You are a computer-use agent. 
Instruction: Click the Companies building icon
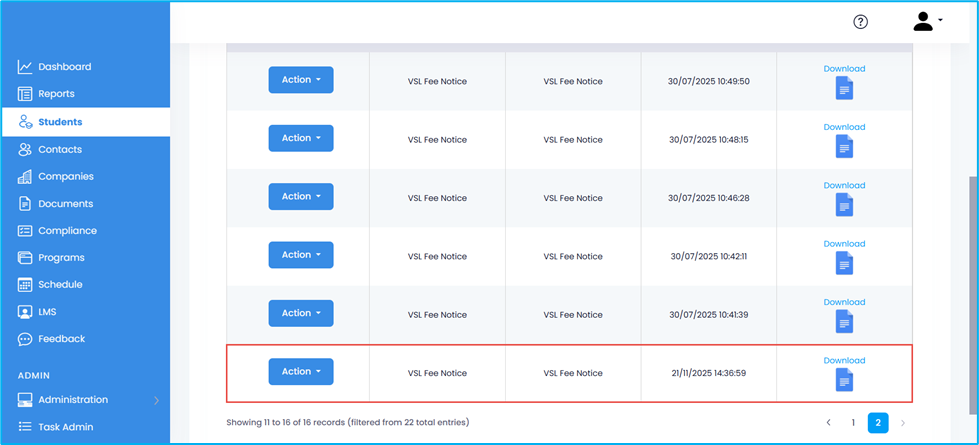[25, 177]
